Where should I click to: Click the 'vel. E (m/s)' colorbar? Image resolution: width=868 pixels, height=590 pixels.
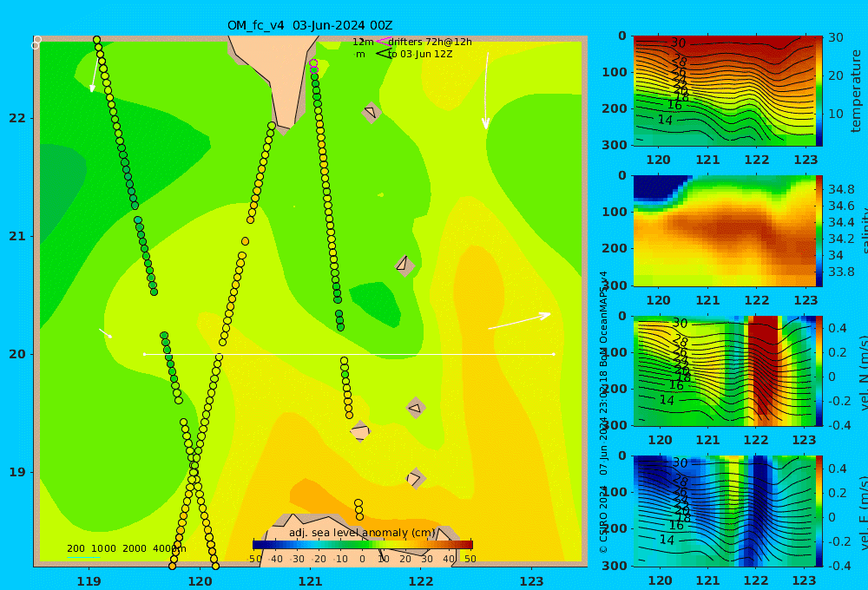(x=819, y=511)
